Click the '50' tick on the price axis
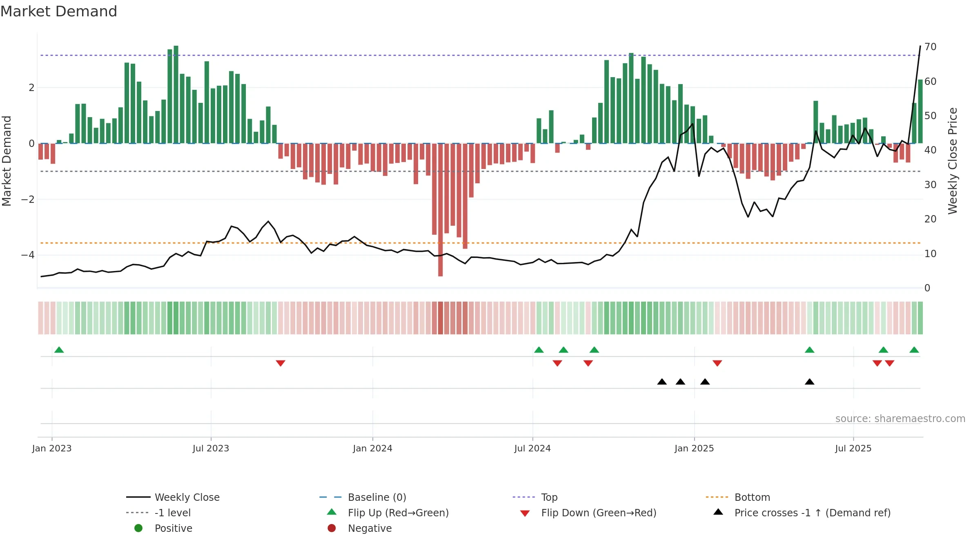Viewport: 980px width, 551px height. pos(931,116)
